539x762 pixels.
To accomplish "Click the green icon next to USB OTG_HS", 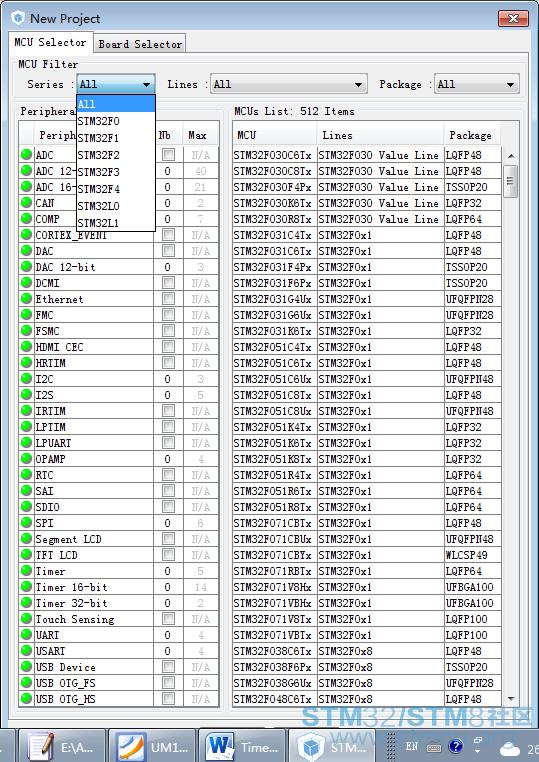I will (x=26, y=699).
